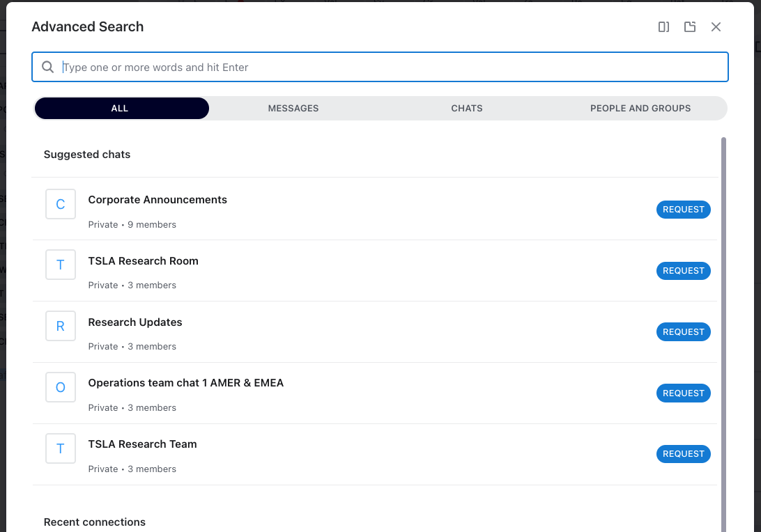The image size is (761, 532).
Task: Request access to Corporate Announcements
Action: [684, 210]
